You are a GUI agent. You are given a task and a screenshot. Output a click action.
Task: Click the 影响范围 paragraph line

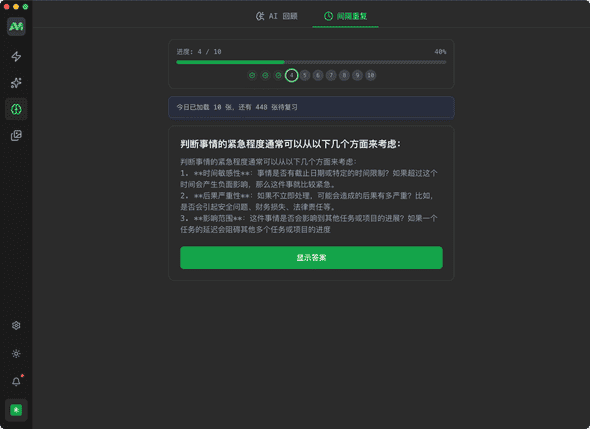309,224
